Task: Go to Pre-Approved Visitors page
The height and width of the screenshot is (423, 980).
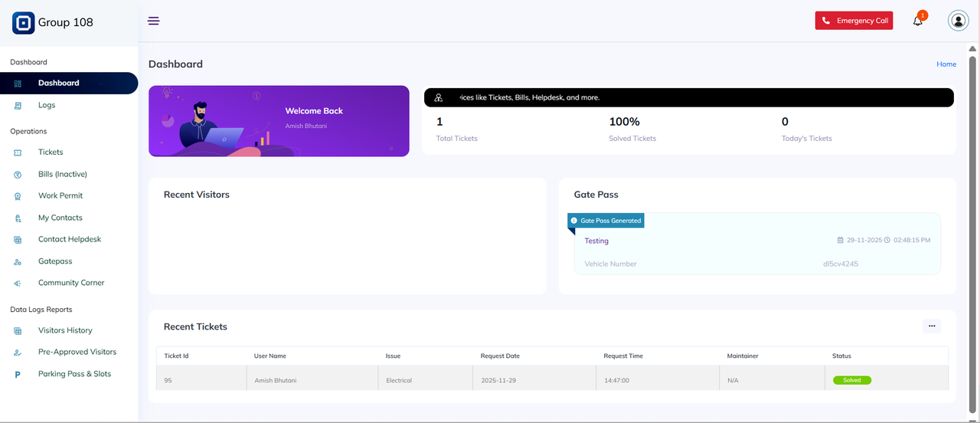Action: coord(77,352)
